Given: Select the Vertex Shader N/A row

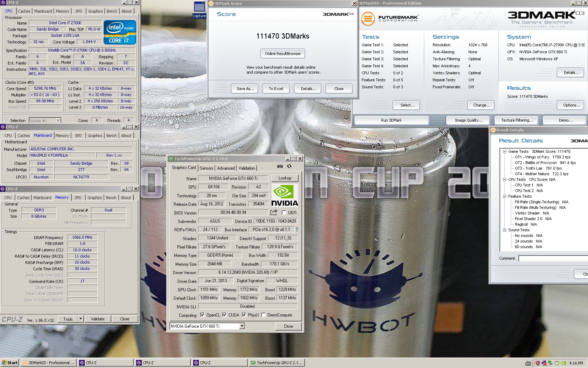Looking at the screenshot, I should pos(532,213).
